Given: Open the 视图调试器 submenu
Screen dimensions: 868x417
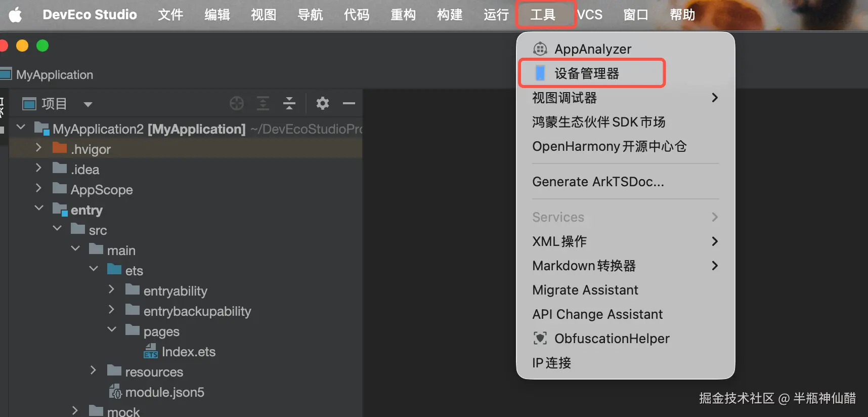Looking at the screenshot, I should 625,98.
